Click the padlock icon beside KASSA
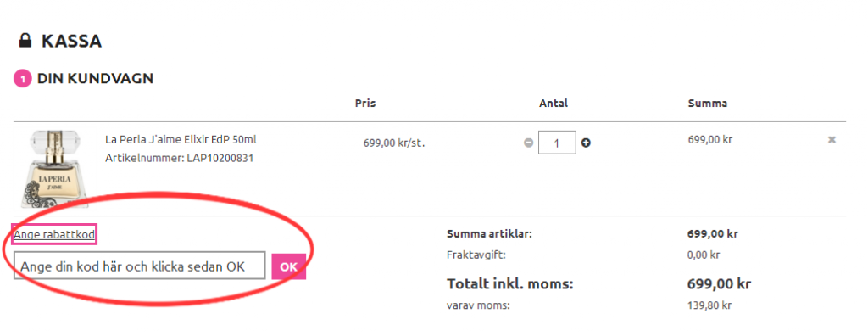 coord(25,41)
